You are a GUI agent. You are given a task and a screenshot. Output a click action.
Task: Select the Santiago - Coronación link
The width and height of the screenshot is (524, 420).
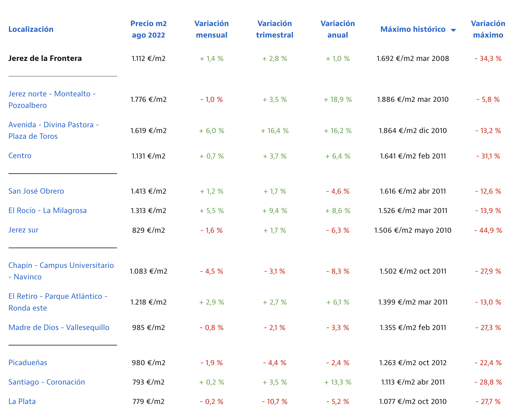point(47,382)
